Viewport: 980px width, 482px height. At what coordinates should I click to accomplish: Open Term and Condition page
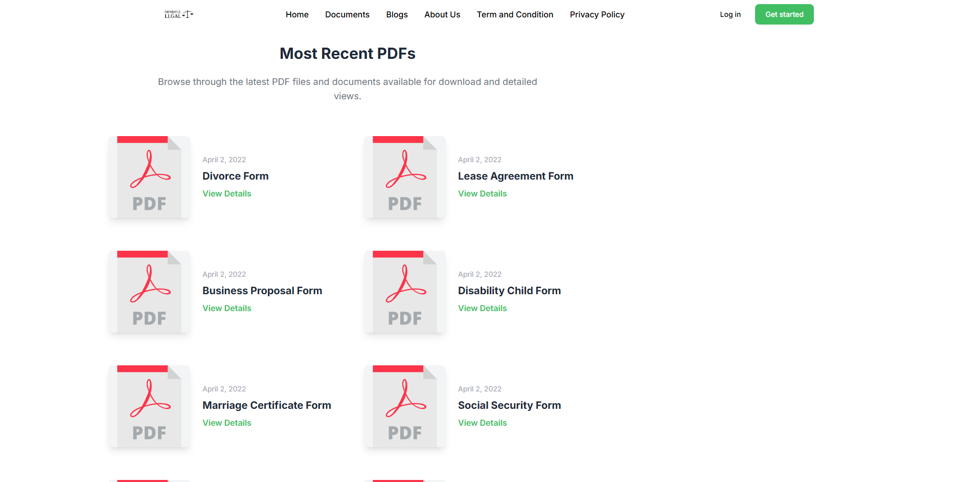click(515, 14)
